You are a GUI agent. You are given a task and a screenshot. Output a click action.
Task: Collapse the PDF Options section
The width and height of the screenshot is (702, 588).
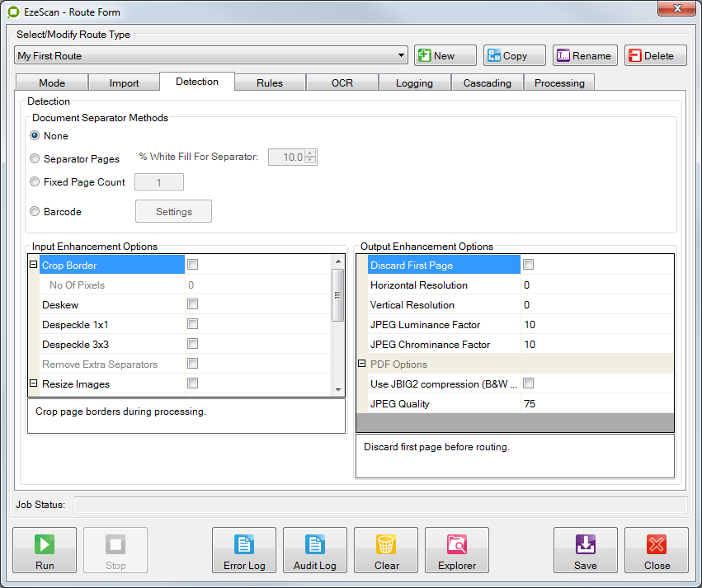[362, 364]
